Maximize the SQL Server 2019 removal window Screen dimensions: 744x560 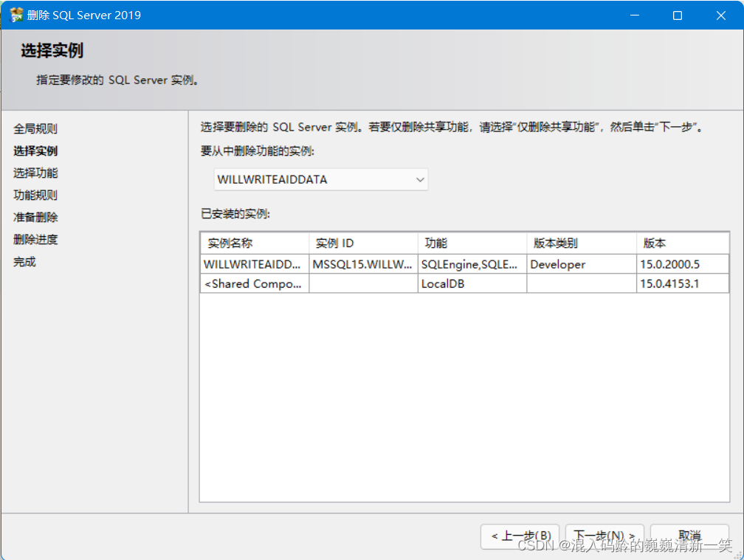click(678, 15)
